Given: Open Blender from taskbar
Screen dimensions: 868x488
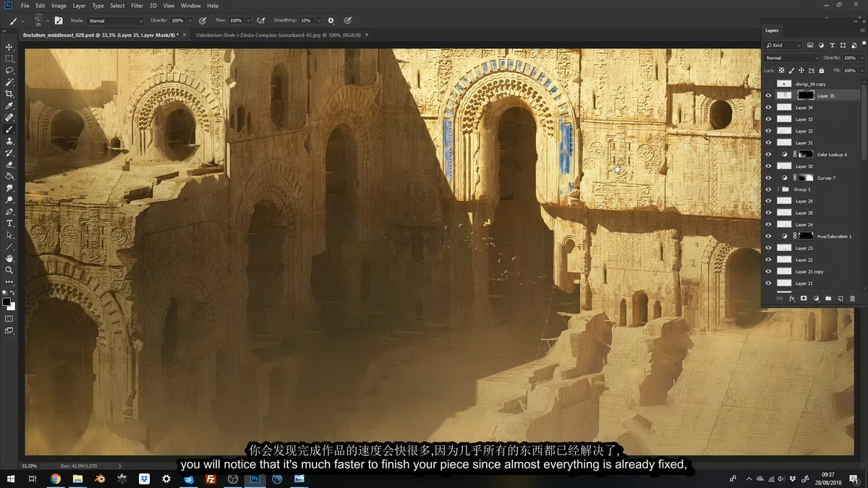Looking at the screenshot, I should (100, 479).
